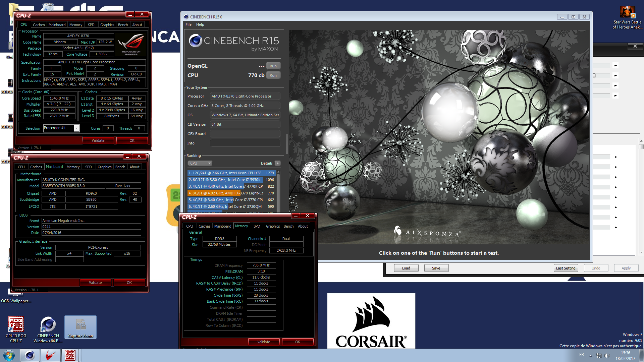Open the File menu in Cinebench
The image size is (644, 362).
coord(189,24)
